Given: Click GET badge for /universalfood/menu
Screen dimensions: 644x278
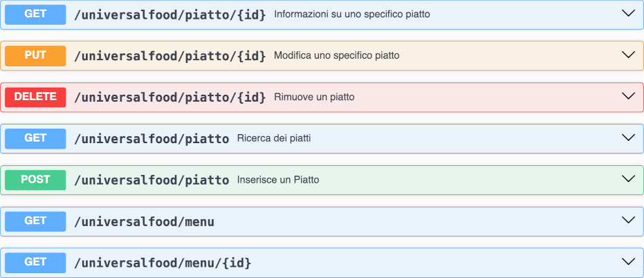Looking at the screenshot, I should coord(35,221).
